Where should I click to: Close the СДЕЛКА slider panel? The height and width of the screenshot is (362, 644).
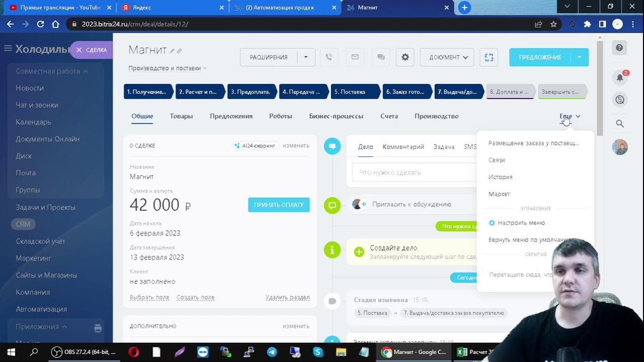79,50
